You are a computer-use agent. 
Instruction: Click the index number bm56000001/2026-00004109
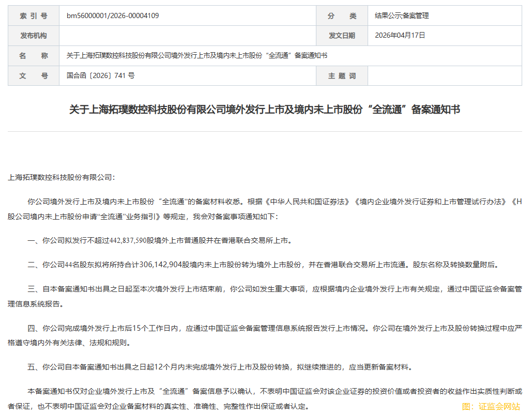[x=112, y=16]
